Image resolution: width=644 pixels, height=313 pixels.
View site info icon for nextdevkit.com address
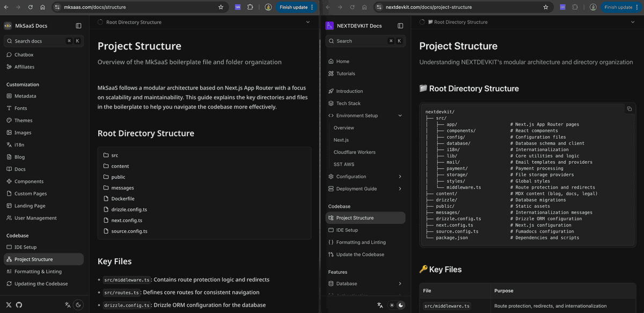tap(379, 7)
